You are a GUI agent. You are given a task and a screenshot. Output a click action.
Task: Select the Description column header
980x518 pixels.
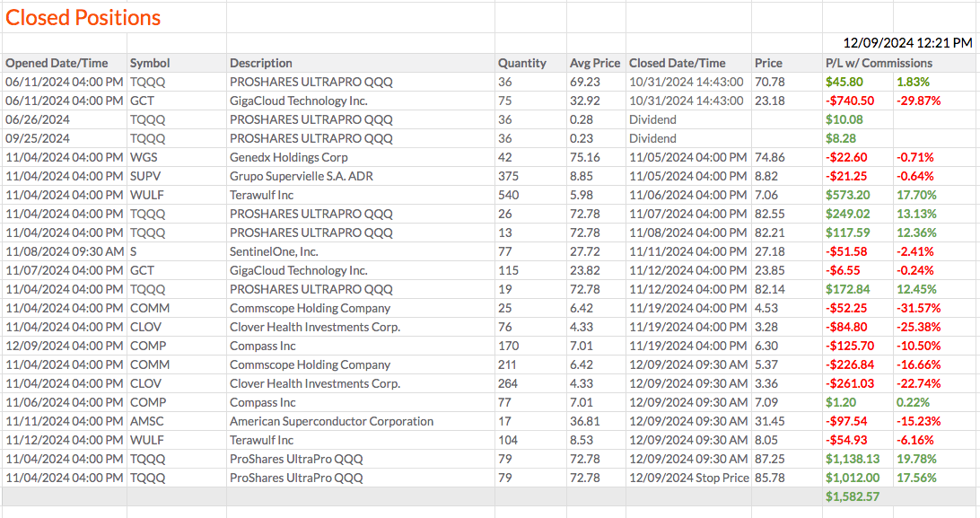point(261,63)
